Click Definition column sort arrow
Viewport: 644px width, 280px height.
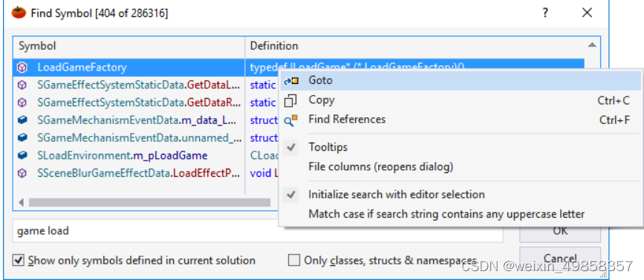592,45
